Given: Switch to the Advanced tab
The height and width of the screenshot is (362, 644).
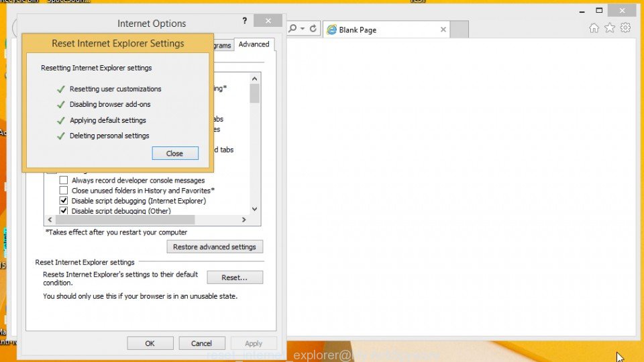Looking at the screenshot, I should [254, 44].
